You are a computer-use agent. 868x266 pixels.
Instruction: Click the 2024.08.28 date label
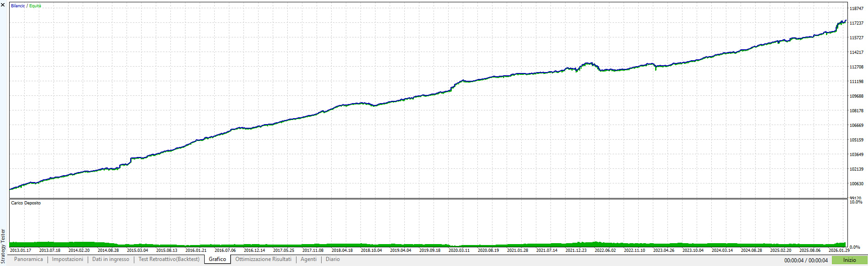tap(752, 250)
